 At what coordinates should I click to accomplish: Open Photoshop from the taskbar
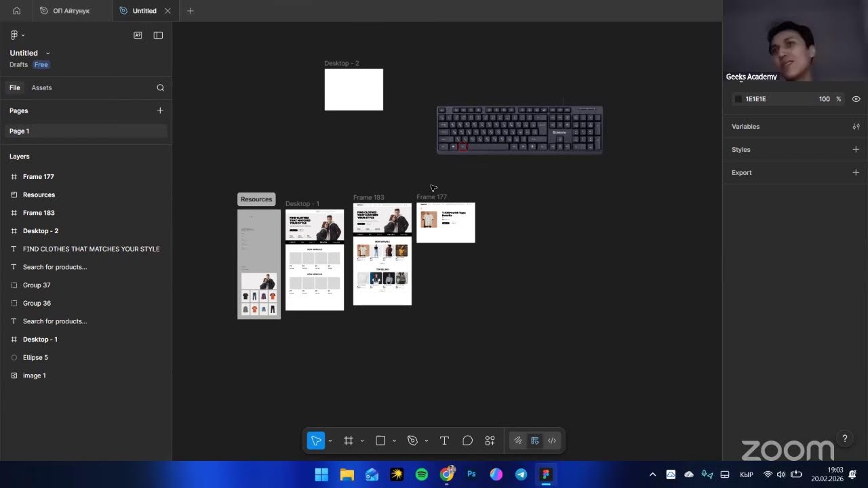(471, 474)
